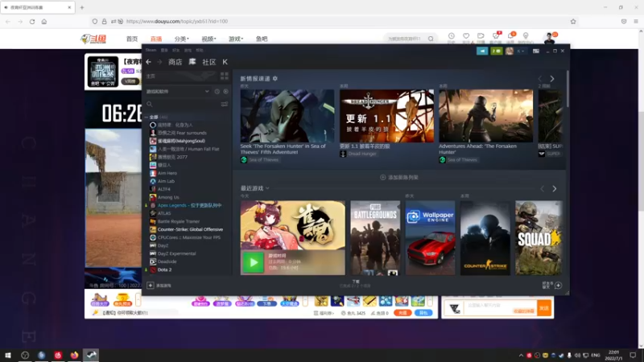The width and height of the screenshot is (644, 362).
Task: Focus the Steam library search field
Action: click(x=183, y=105)
